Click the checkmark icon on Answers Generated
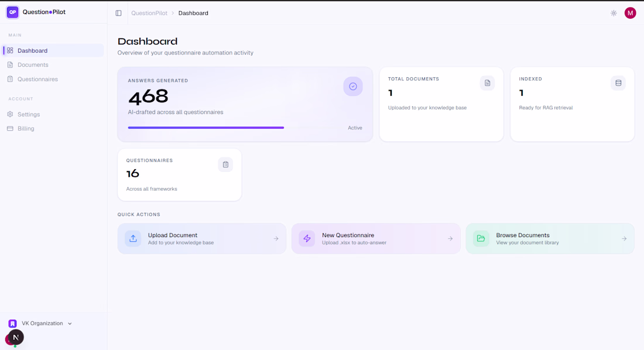Screen dimensions: 644x350 [353, 86]
